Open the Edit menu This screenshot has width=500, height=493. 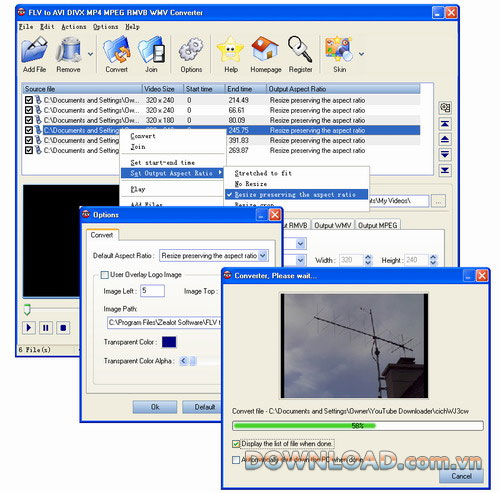pyautogui.click(x=47, y=27)
